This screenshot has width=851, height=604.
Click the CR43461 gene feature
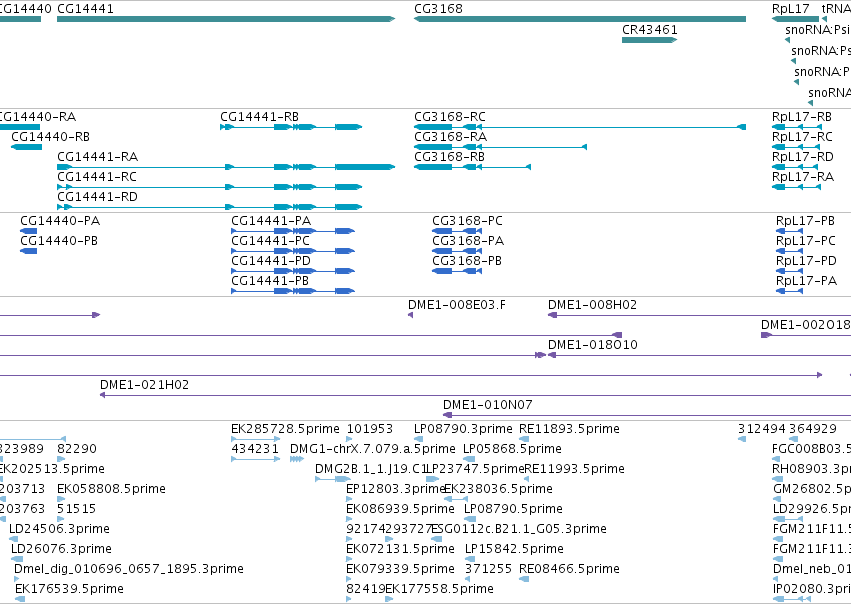pos(650,40)
